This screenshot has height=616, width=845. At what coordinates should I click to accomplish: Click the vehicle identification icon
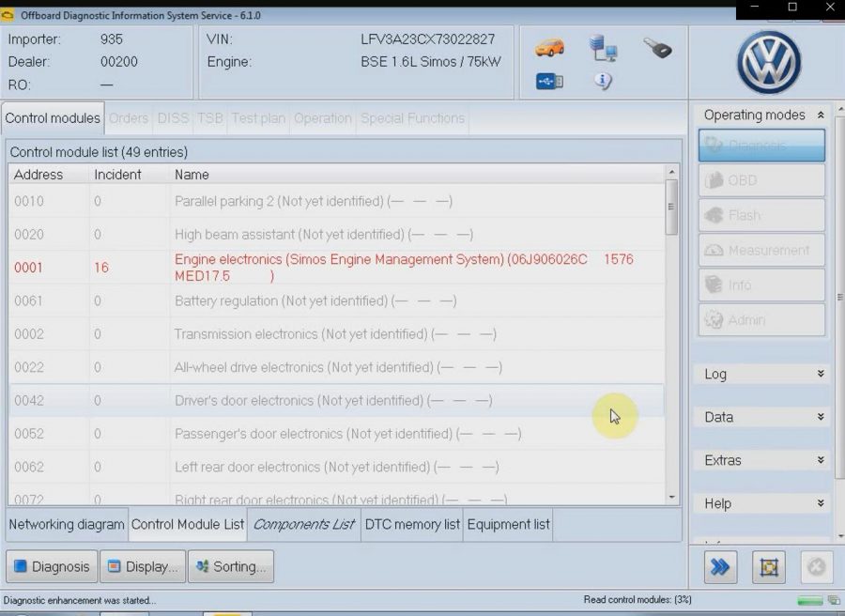pyautogui.click(x=547, y=47)
